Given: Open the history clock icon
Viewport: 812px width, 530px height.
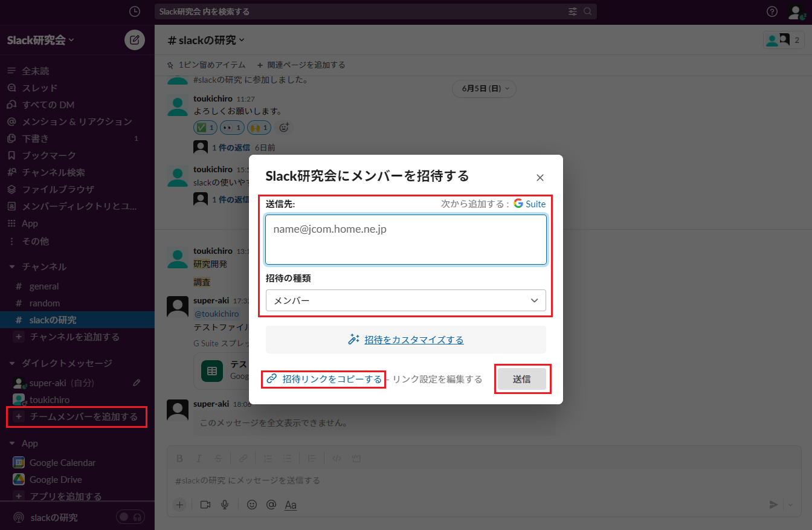Looking at the screenshot, I should (134, 11).
